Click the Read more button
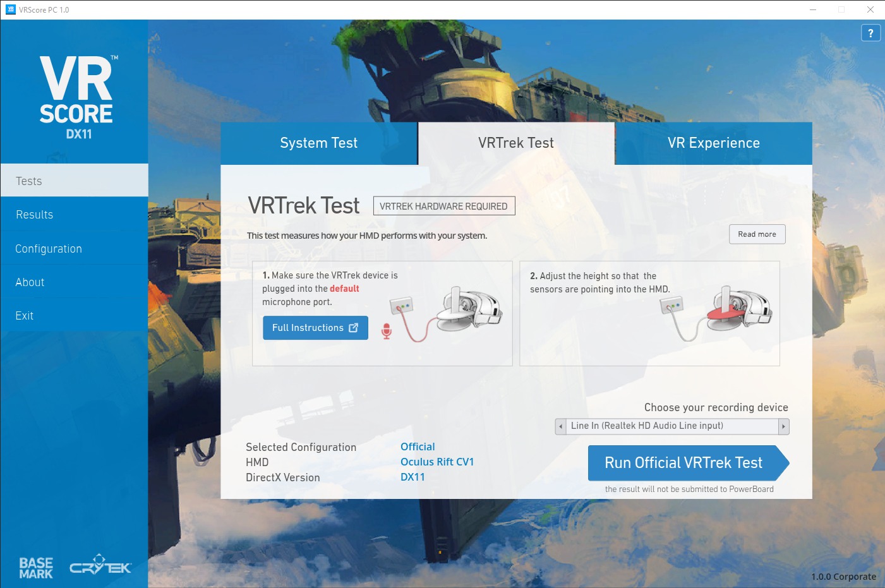This screenshot has width=885, height=588. click(x=757, y=234)
